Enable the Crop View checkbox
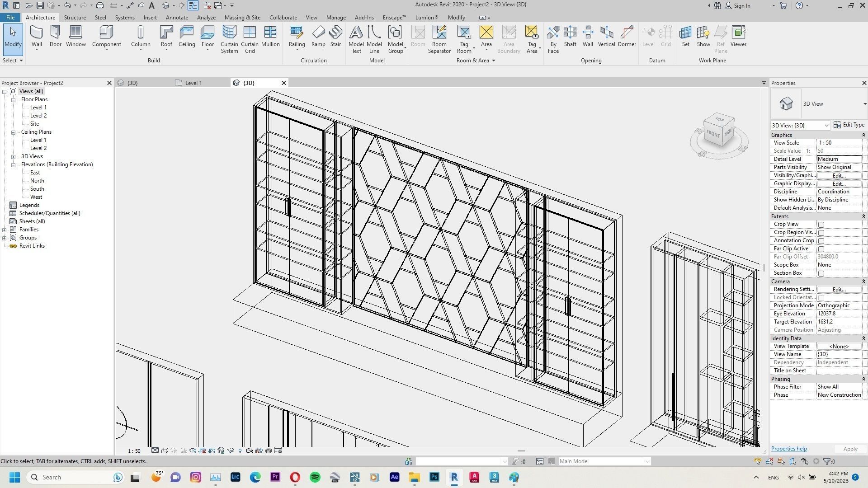868x488 pixels. [821, 225]
